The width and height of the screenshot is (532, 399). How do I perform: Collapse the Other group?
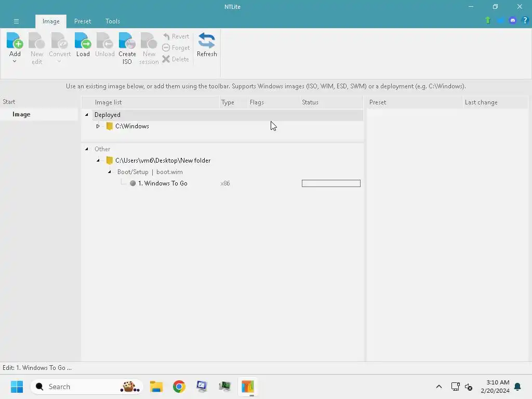click(87, 149)
